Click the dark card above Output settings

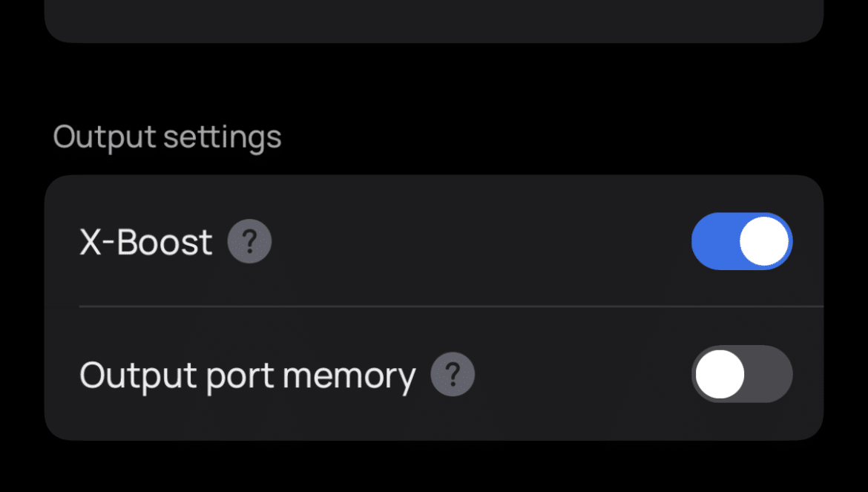tap(434, 21)
